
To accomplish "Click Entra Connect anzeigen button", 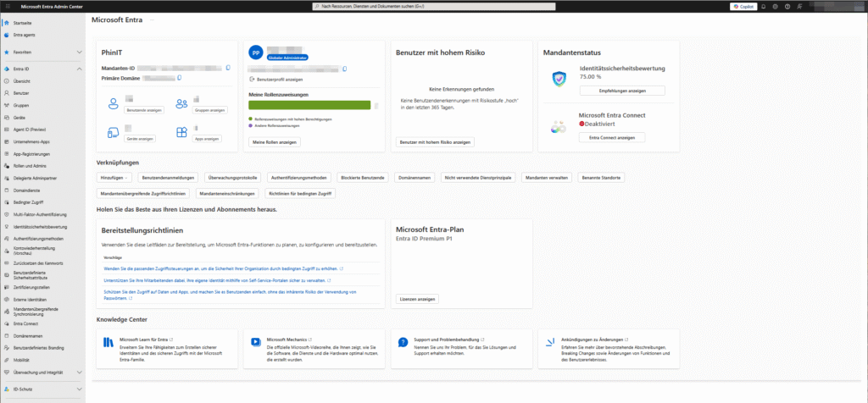I will click(x=612, y=138).
